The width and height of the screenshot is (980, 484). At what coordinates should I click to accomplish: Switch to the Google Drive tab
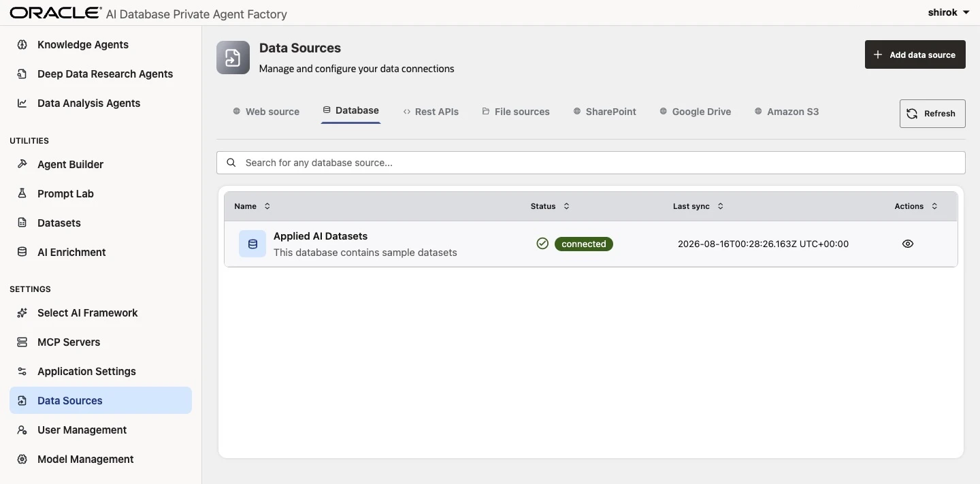(695, 112)
